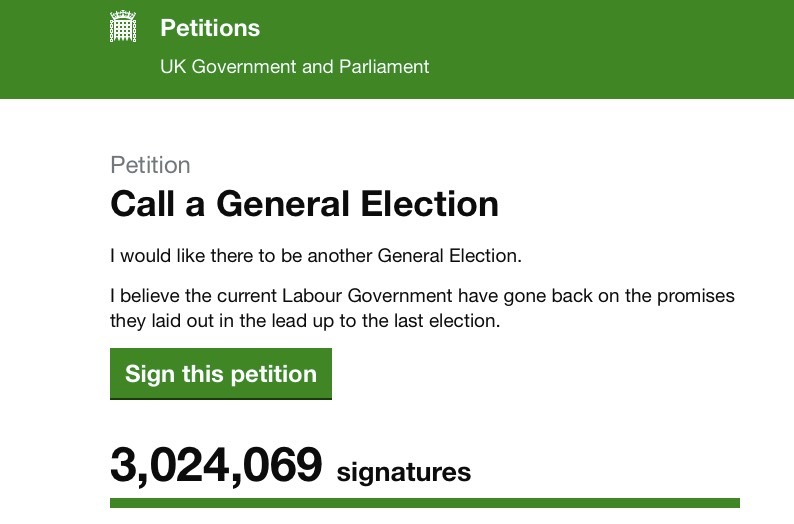This screenshot has height=524, width=794.
Task: Click the green signature progress bar
Action: tap(425, 503)
